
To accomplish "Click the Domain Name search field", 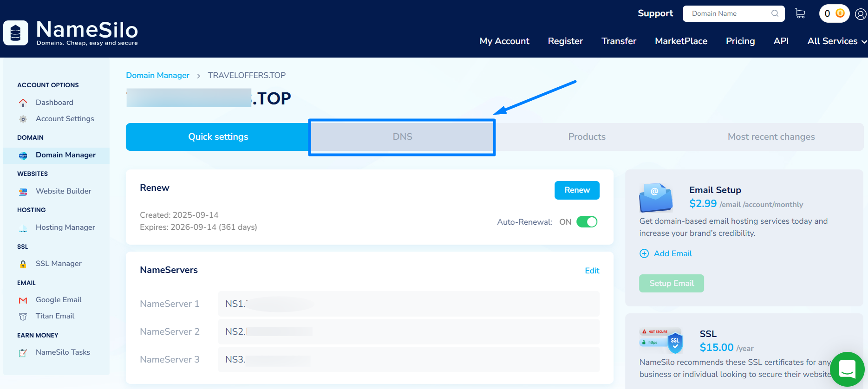I will [x=729, y=13].
